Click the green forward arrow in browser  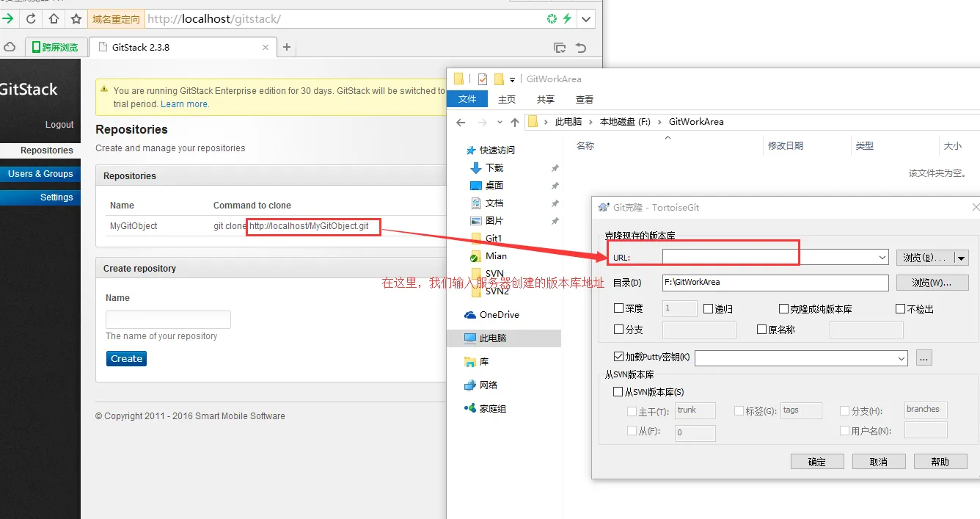pos(8,19)
